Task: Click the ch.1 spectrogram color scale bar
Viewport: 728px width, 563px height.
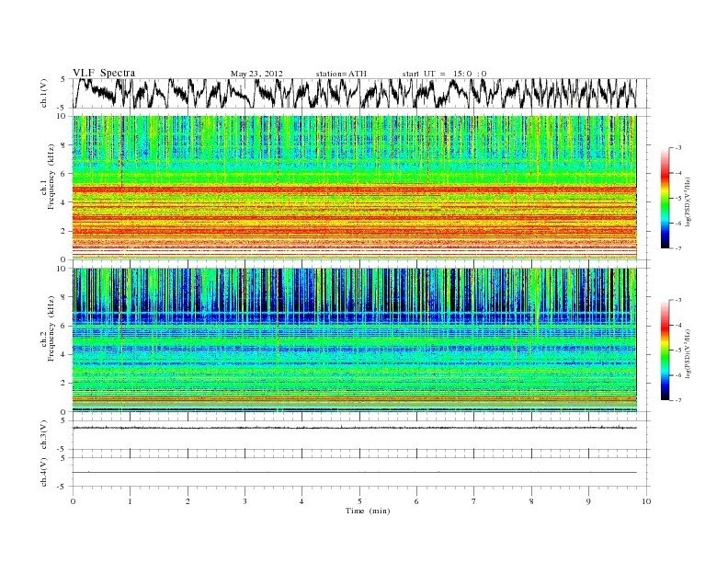Action: 665,198
